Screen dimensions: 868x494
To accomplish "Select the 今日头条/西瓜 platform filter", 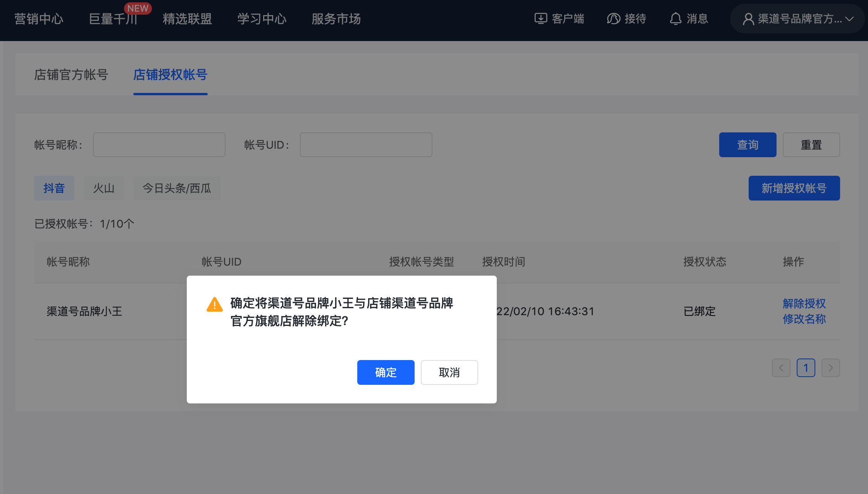I will tap(177, 188).
